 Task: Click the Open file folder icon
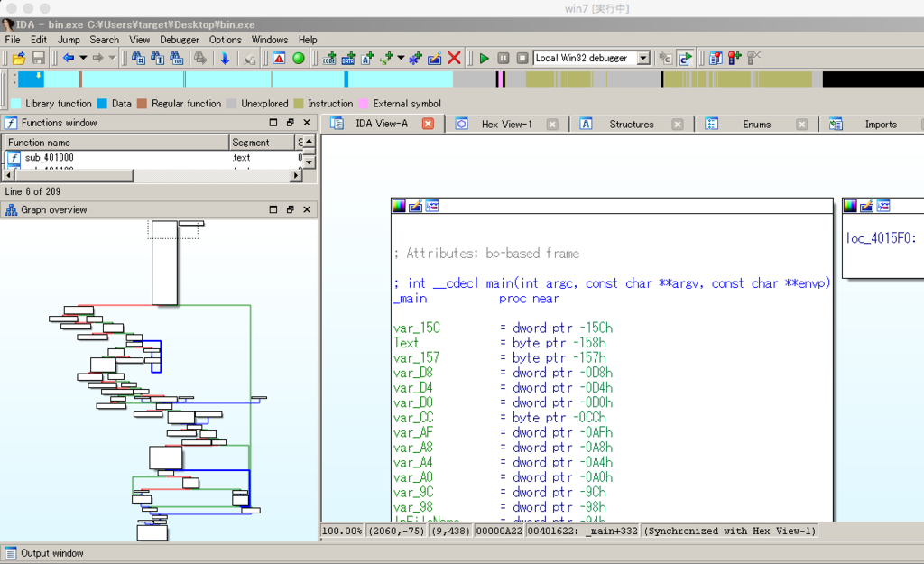click(18, 59)
